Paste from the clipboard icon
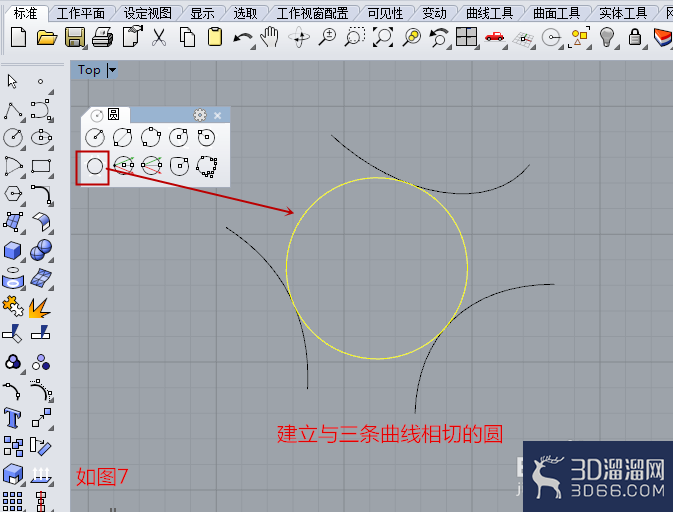The width and height of the screenshot is (673, 512). pyautogui.click(x=215, y=37)
